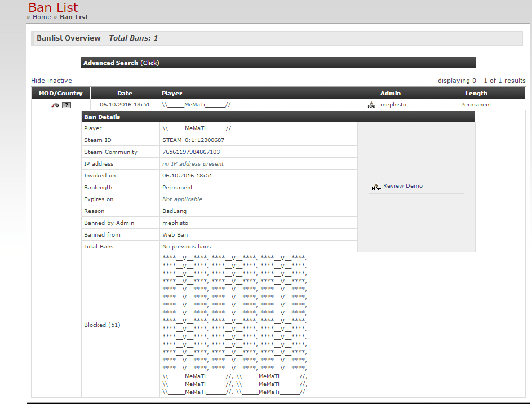Collapse the ban row by clicking the date 06.10.2016 18:51
The image size is (532, 404).
[125, 105]
